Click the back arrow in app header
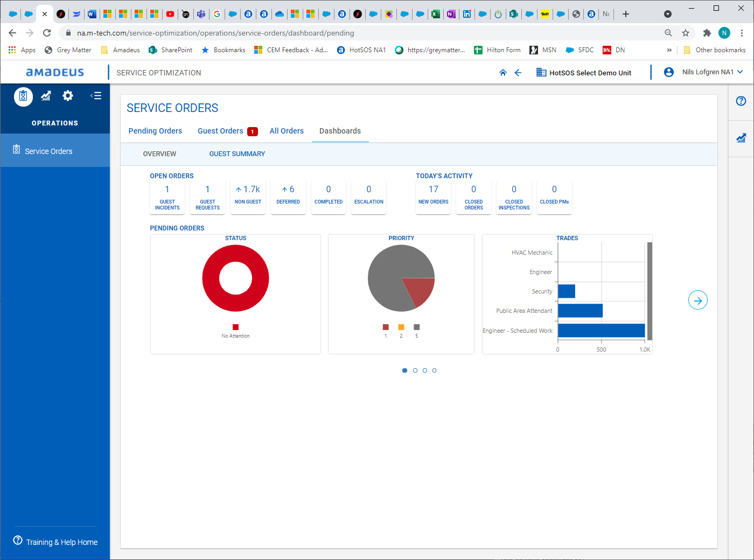 518,73
